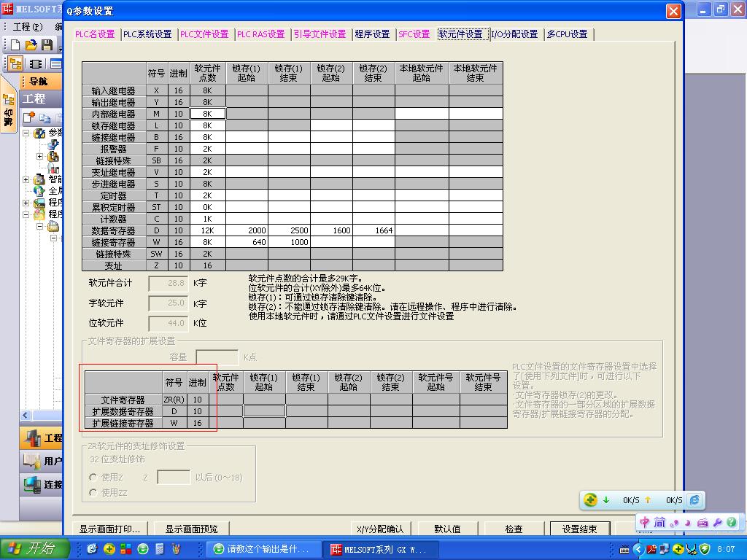This screenshot has width=747, height=560.
Task: Click the New project toolbar icon
Action: pyautogui.click(x=15, y=45)
